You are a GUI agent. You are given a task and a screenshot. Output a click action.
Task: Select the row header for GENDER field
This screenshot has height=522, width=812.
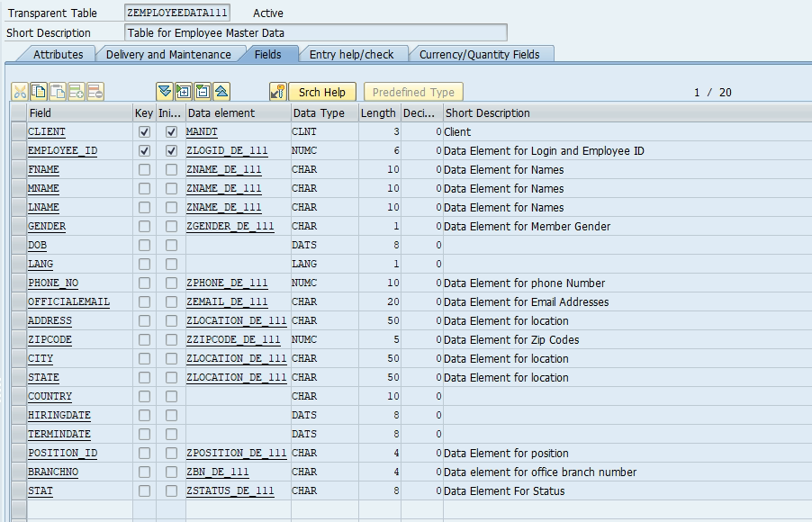click(19, 226)
